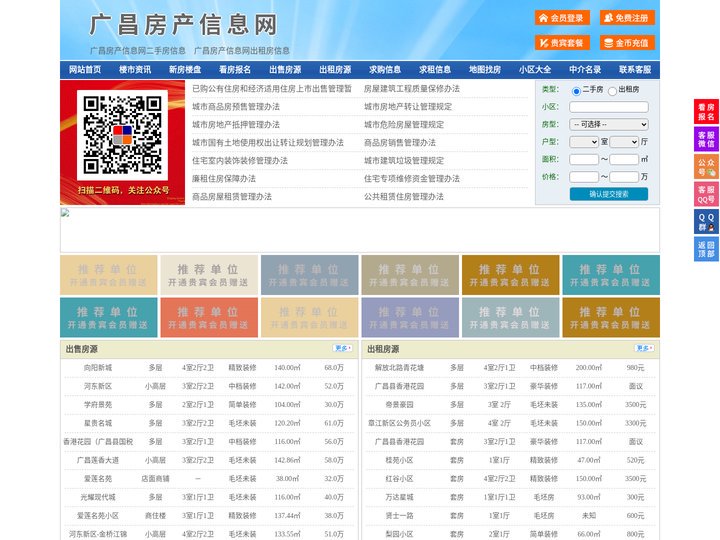This screenshot has width=720, height=540.
Task: Open 城市商品房预售管理办法 link
Action: point(236,107)
